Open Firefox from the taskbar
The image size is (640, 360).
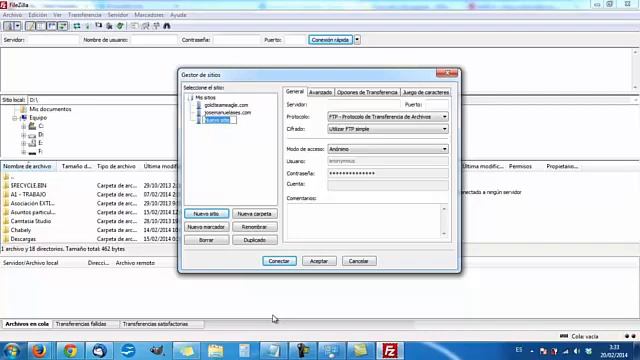point(39,351)
